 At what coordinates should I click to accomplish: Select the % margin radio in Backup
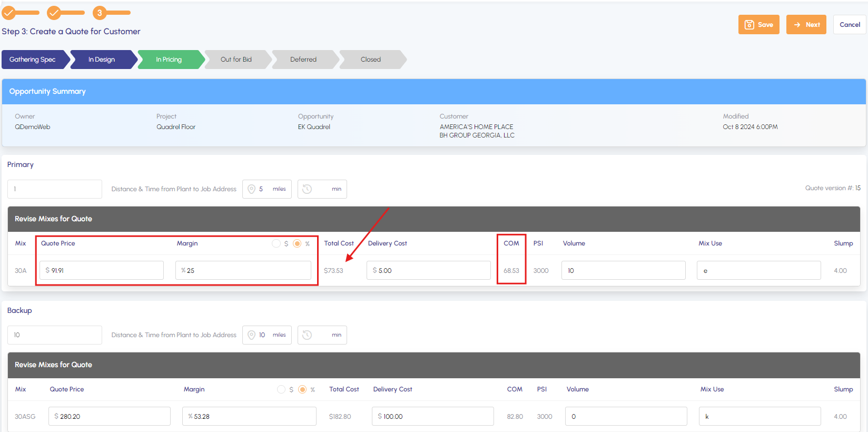[302, 389]
